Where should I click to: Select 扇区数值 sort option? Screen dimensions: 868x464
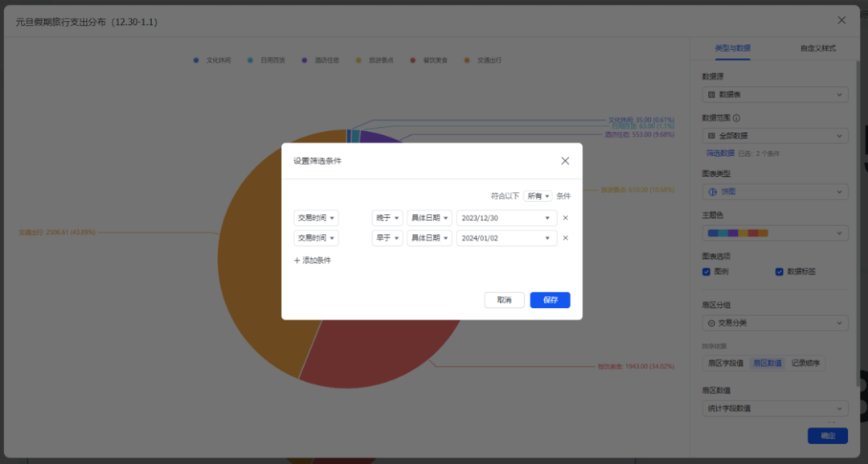(768, 363)
